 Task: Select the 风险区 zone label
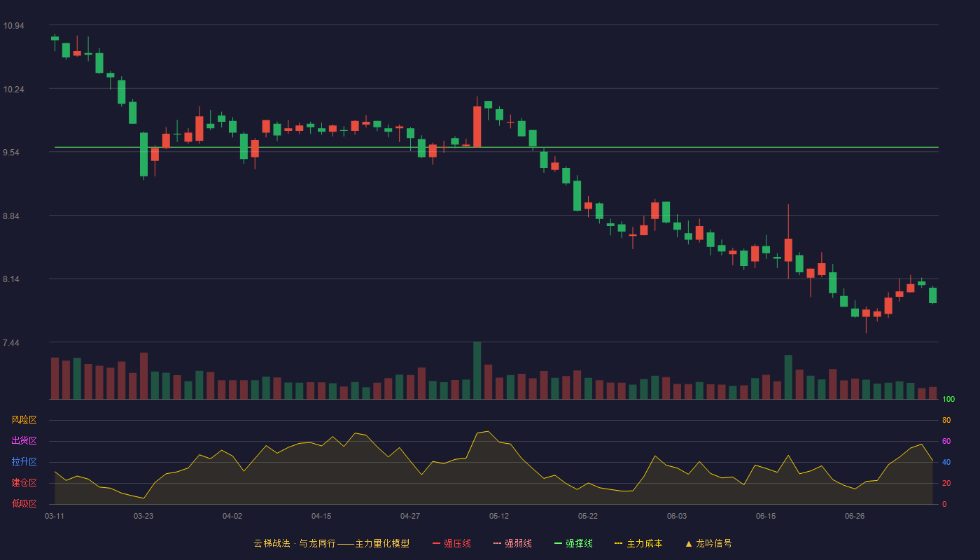(24, 420)
